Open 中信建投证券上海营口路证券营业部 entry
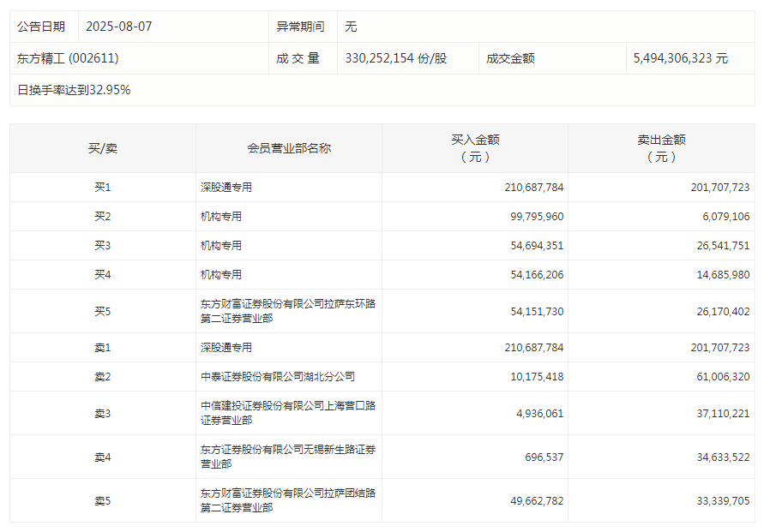The image size is (764, 532). (x=287, y=413)
